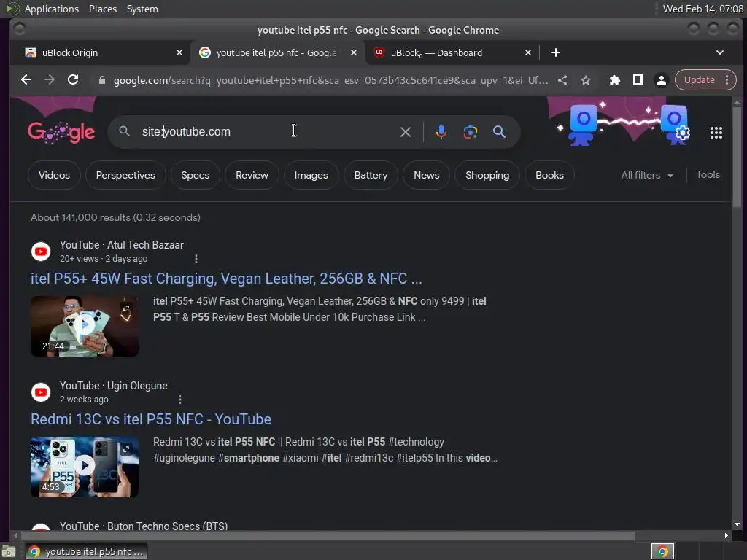The height and width of the screenshot is (560, 747).
Task: Open options menu for Ugin Olegune result
Action: pos(179,400)
